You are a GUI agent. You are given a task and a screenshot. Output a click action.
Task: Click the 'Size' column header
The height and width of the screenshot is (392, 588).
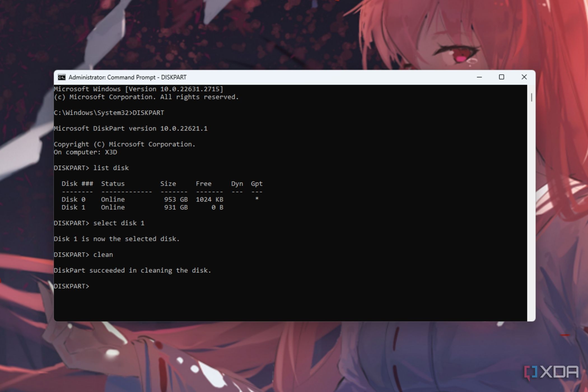168,184
